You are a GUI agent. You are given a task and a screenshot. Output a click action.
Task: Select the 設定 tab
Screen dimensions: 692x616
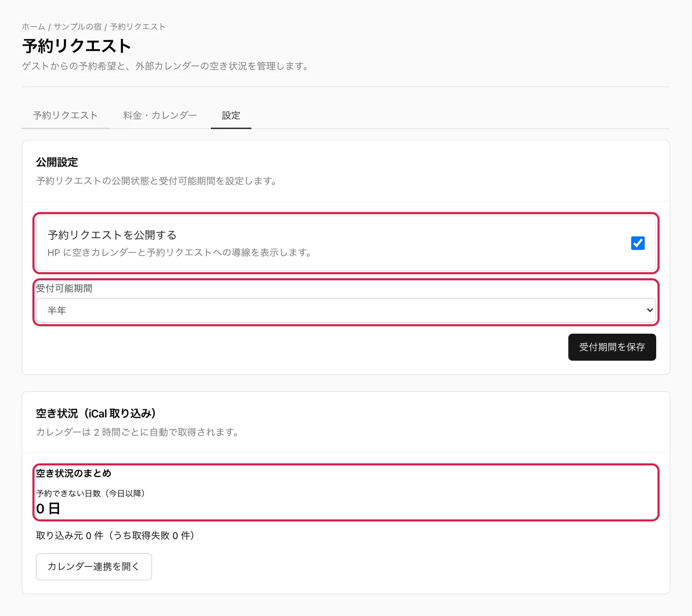[231, 115]
